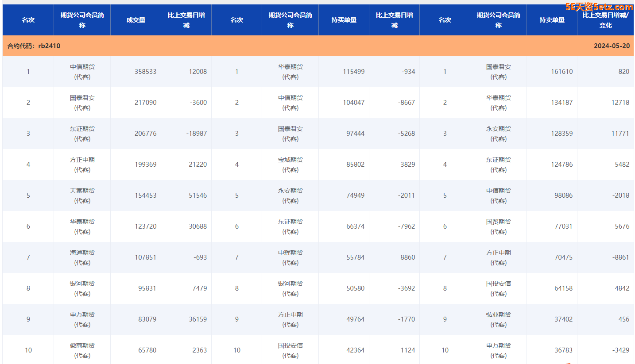Click the change value 12718
Screen dimensions: 635x364
coord(620,103)
